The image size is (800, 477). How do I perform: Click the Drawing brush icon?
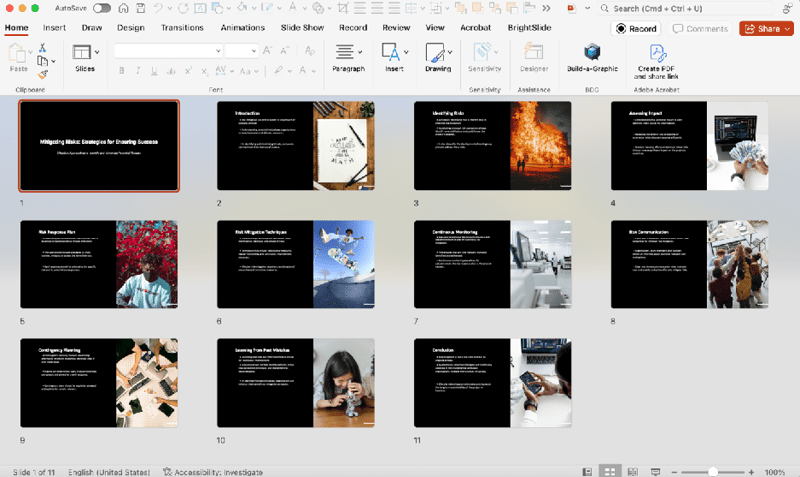click(x=435, y=52)
